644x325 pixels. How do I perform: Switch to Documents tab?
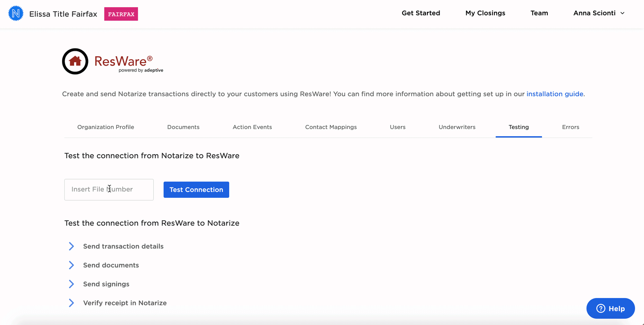point(183,127)
